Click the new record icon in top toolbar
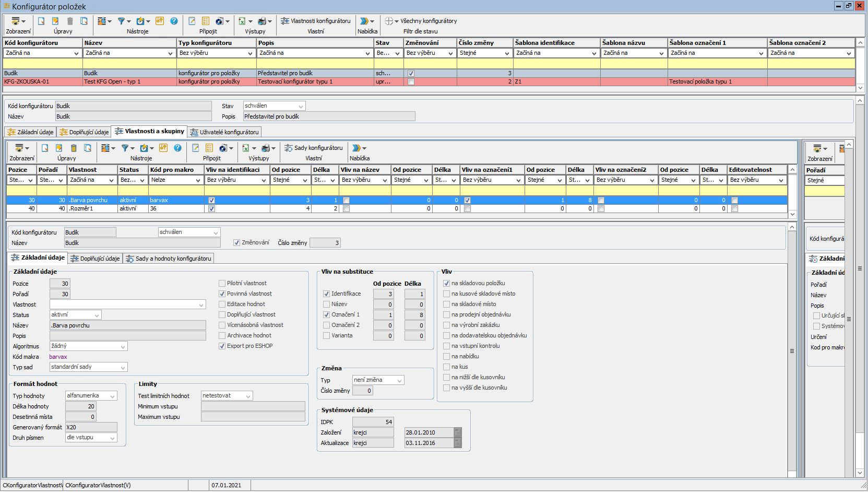Screen dimensions: 868x492 (41, 21)
